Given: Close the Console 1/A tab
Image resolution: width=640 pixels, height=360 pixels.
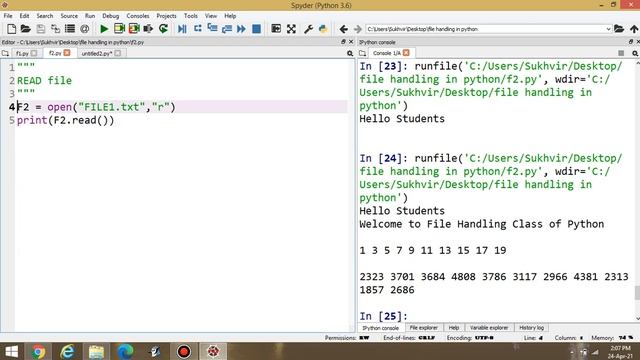Looking at the screenshot, I should coord(406,53).
